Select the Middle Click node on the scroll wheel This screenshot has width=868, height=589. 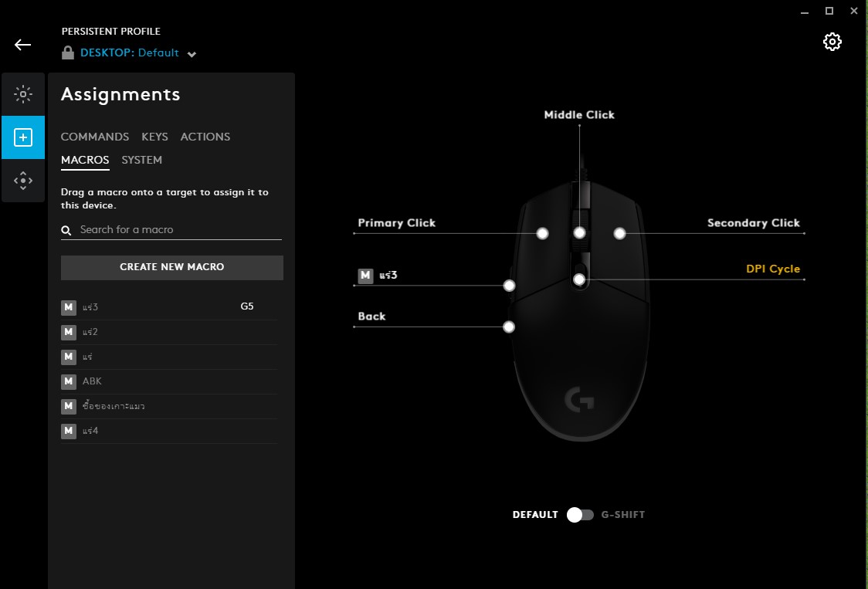pyautogui.click(x=580, y=233)
